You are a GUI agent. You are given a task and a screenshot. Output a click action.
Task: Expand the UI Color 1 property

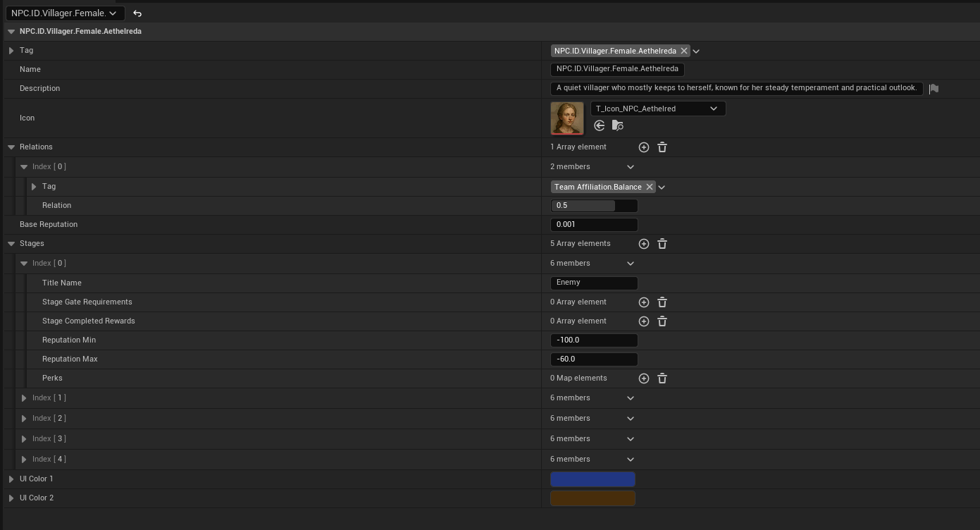pos(11,479)
